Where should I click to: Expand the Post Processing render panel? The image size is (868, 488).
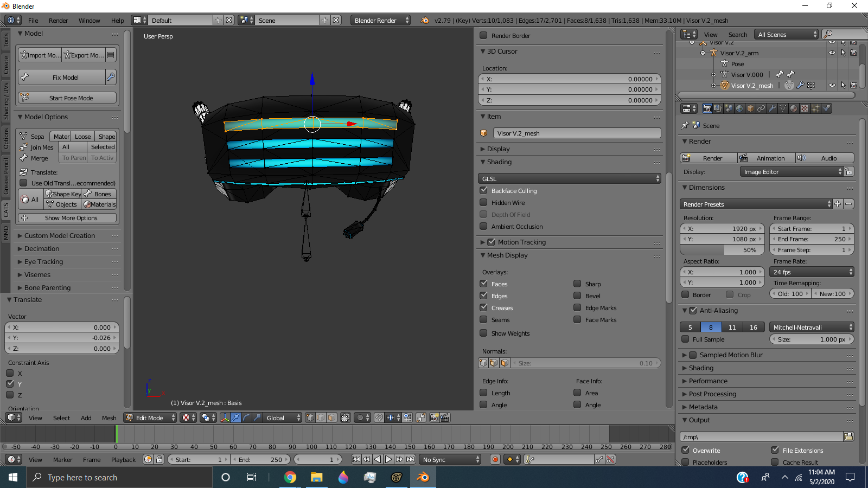[x=712, y=394]
